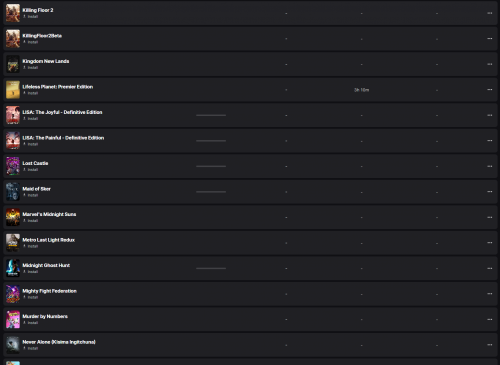Open more options for Marvel's Midnight Suns
500x365 pixels.
[x=490, y=217]
